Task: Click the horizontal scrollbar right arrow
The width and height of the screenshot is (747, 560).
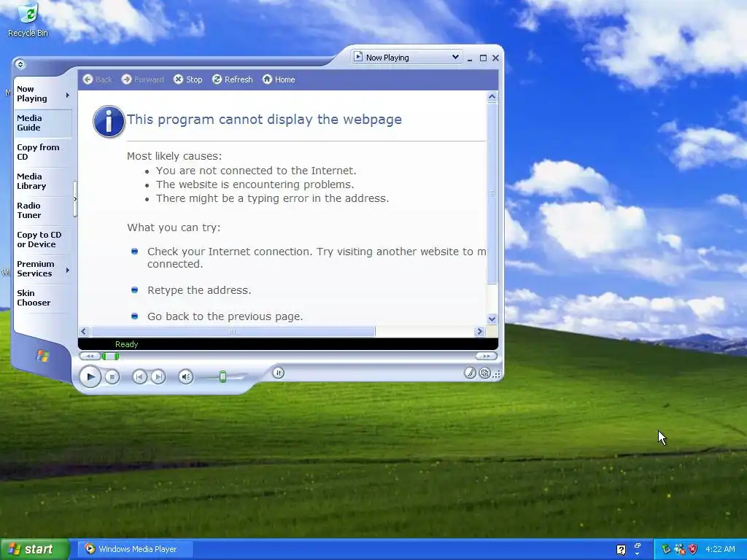Action: pos(480,332)
